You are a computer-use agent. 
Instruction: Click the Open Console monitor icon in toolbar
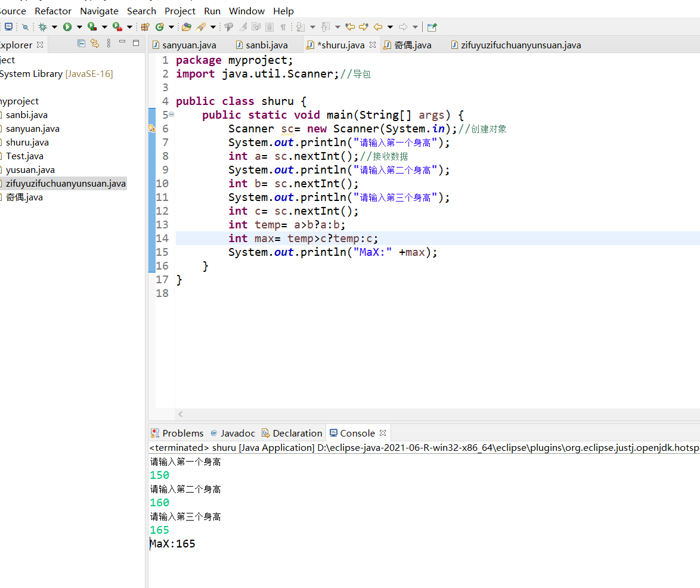click(x=8, y=27)
